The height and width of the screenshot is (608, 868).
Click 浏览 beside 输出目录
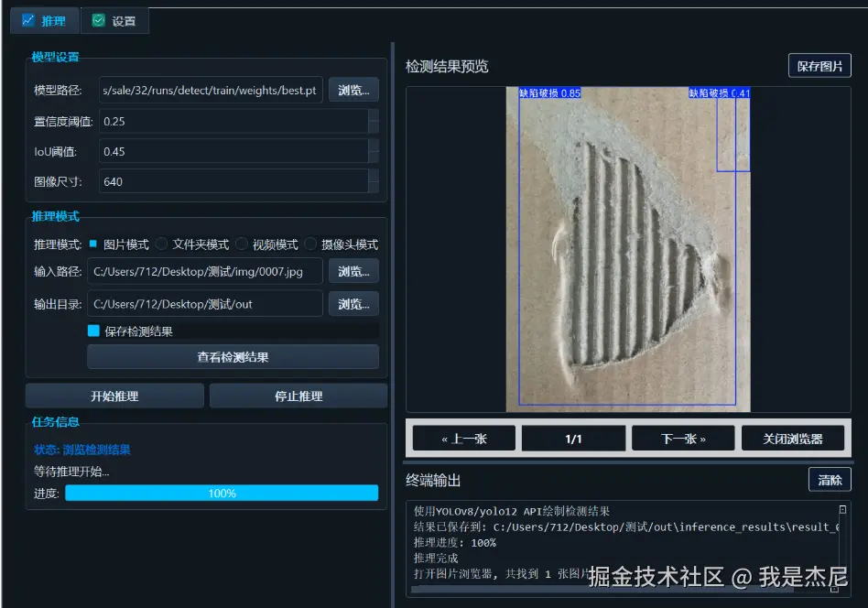click(353, 302)
